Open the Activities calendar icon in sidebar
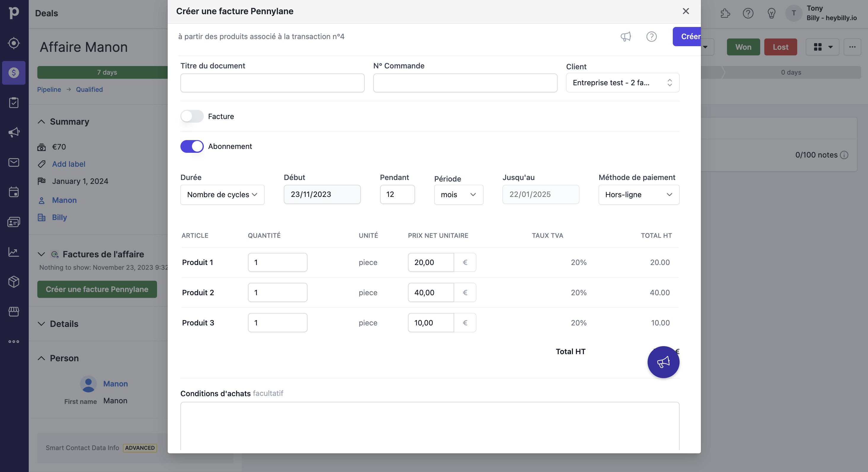The image size is (868, 472). [x=14, y=192]
